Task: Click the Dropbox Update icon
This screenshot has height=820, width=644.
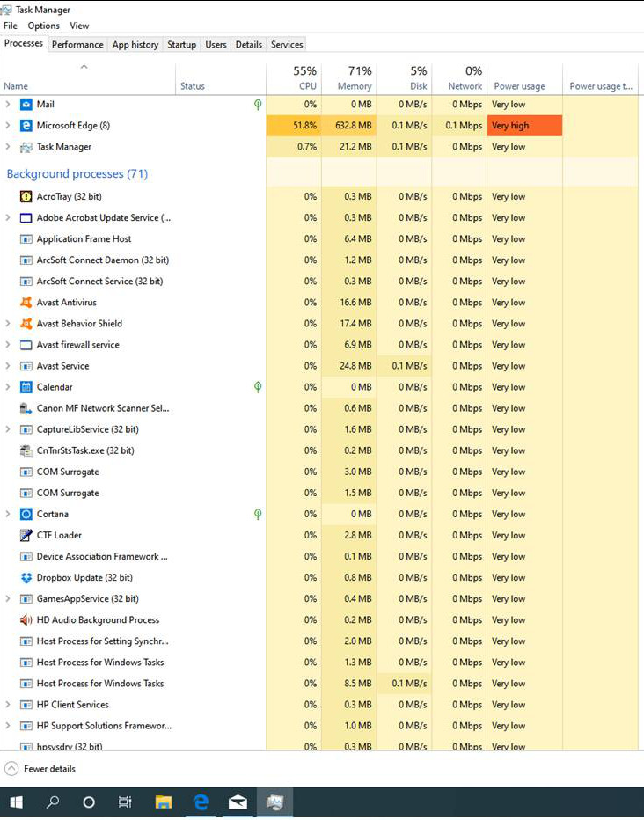Action: (x=26, y=578)
